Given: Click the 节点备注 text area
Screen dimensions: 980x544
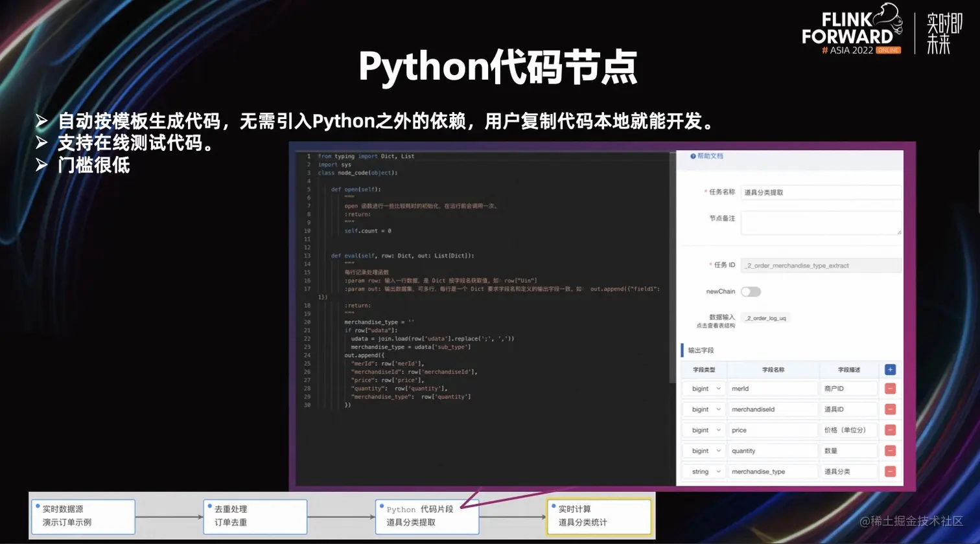Looking at the screenshot, I should (x=821, y=223).
